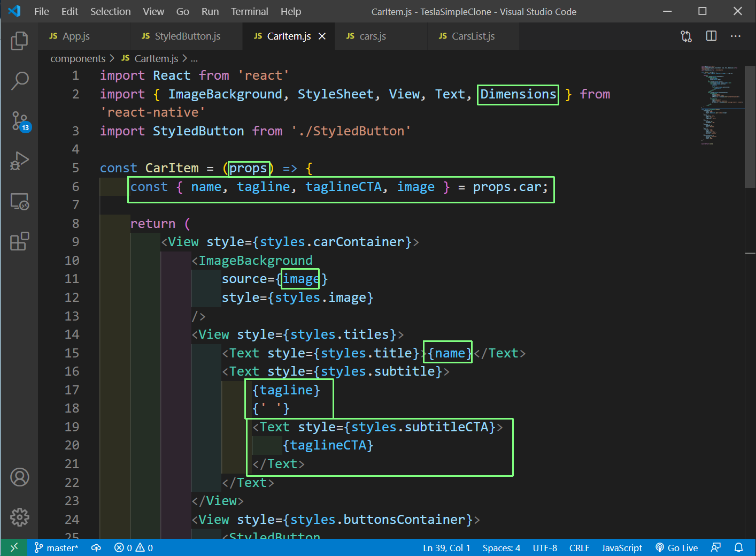Switch to the StyledButton.js tab
This screenshot has width=756, height=556.
186,36
